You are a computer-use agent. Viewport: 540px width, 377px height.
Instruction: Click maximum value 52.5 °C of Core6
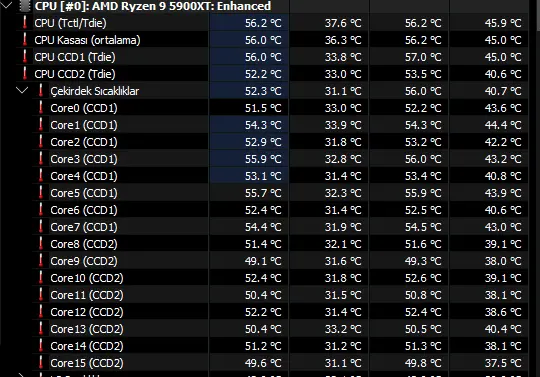423,210
